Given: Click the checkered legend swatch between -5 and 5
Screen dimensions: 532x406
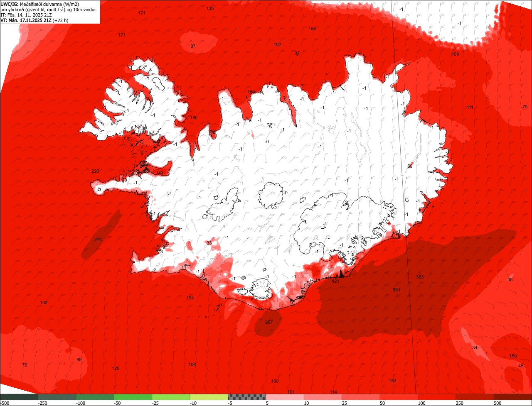Looking at the screenshot, I should [247, 397].
